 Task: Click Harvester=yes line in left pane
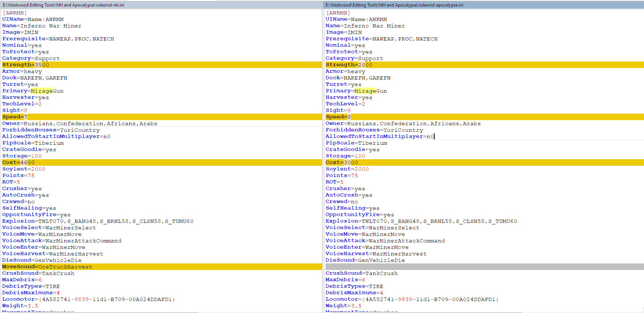point(26,97)
